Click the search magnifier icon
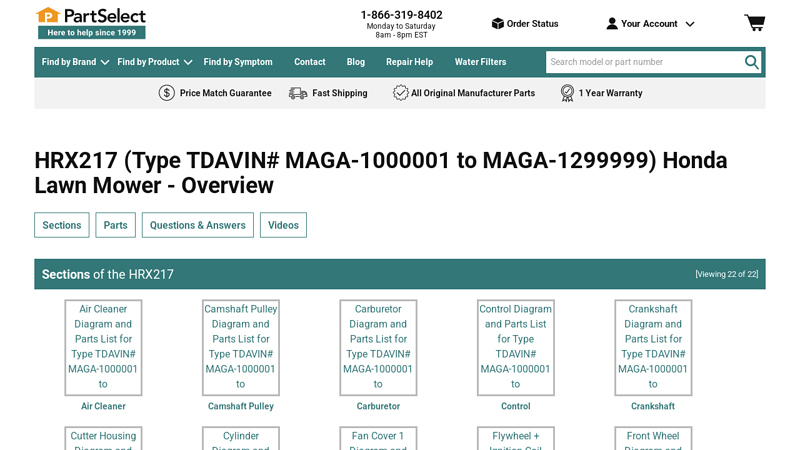Image resolution: width=800 pixels, height=450 pixels. point(751,62)
